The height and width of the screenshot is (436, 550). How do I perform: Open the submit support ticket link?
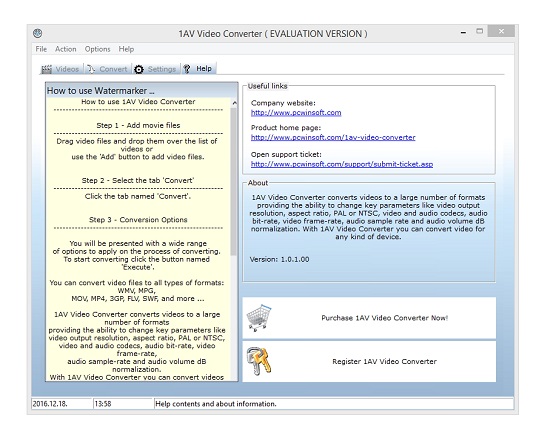pyautogui.click(x=342, y=164)
